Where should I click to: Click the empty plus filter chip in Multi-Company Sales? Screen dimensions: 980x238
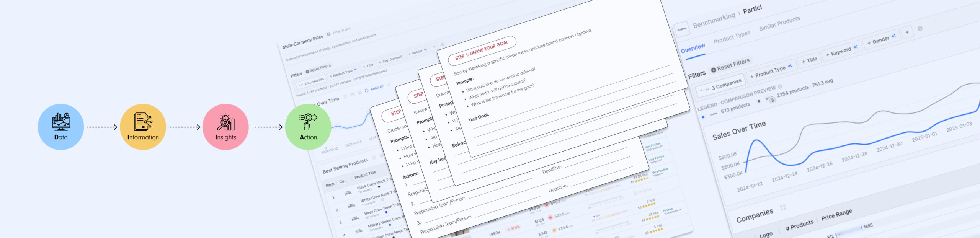click(434, 47)
